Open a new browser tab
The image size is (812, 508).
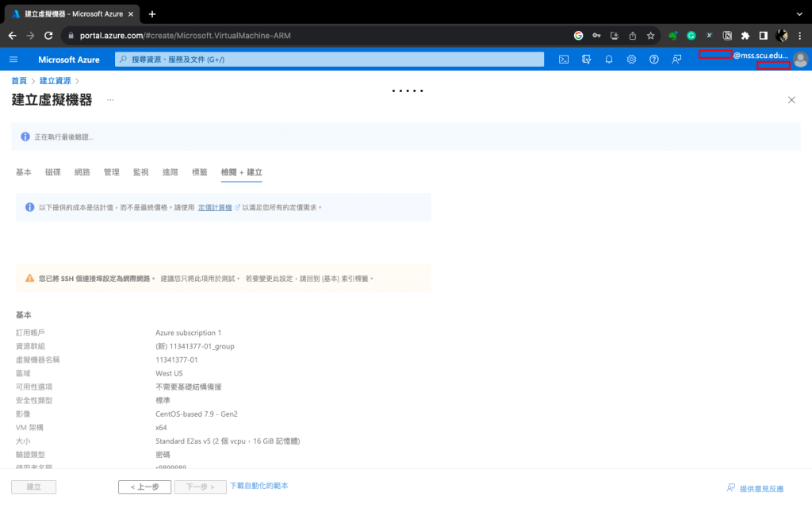[152, 14]
